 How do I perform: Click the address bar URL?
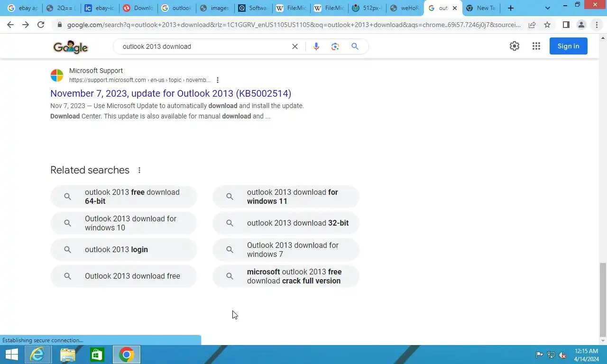pyautogui.click(x=294, y=25)
